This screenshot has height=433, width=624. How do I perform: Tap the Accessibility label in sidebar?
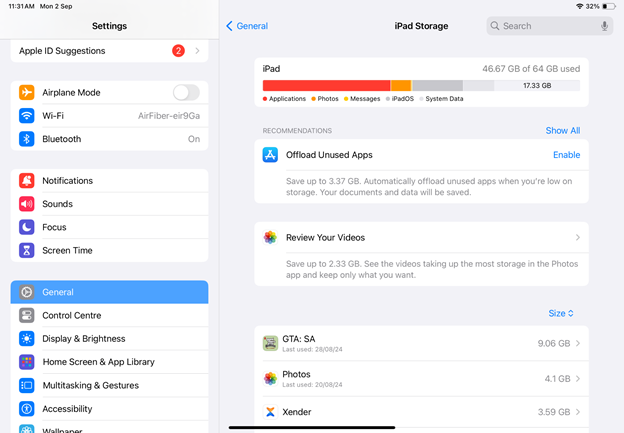point(67,409)
